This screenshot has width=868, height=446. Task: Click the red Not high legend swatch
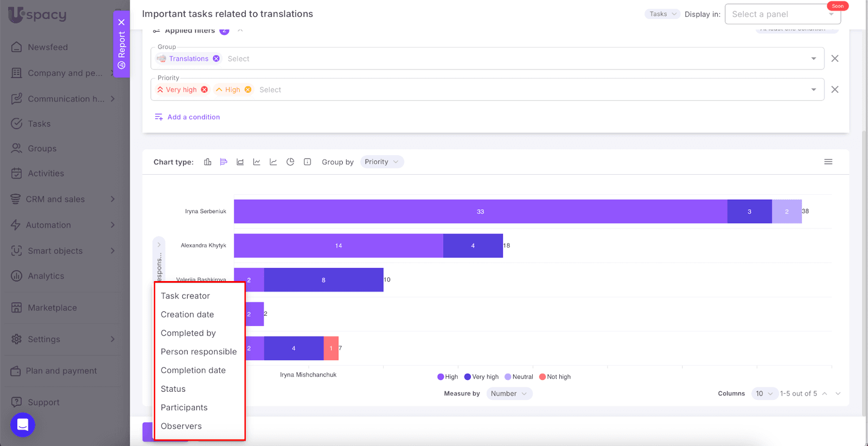(542, 377)
